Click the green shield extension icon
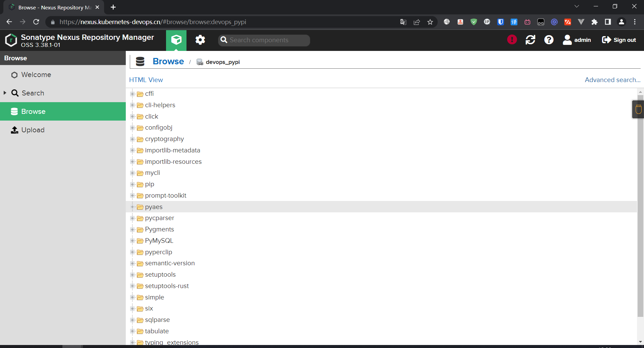 [474, 22]
